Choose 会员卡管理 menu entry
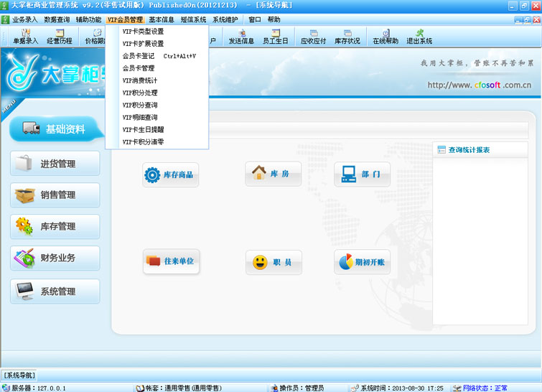This screenshot has height=392, width=542. [x=157, y=68]
